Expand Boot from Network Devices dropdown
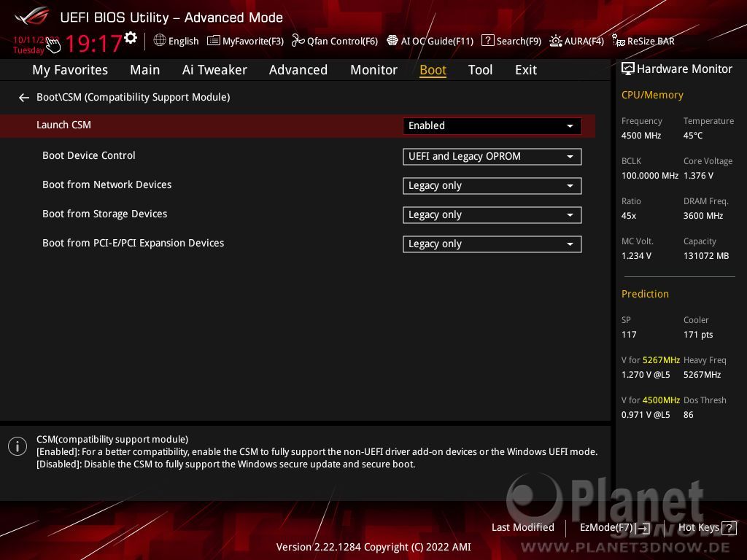The height and width of the screenshot is (560, 747). pyautogui.click(x=492, y=186)
